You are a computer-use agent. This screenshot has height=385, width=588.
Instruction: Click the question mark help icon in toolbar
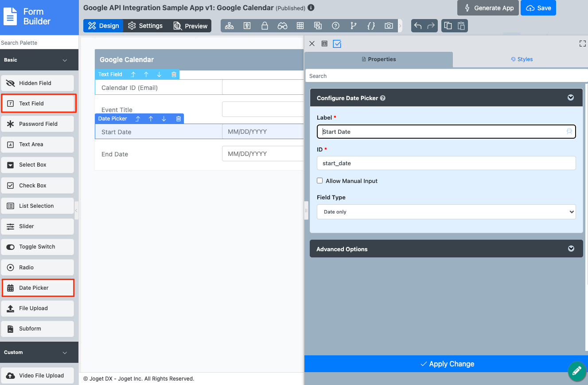pos(335,26)
